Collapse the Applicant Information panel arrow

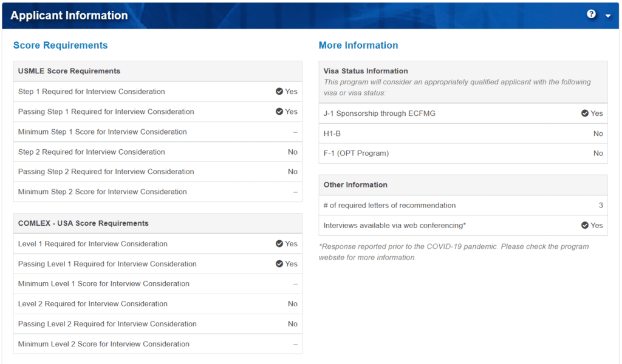coord(608,16)
